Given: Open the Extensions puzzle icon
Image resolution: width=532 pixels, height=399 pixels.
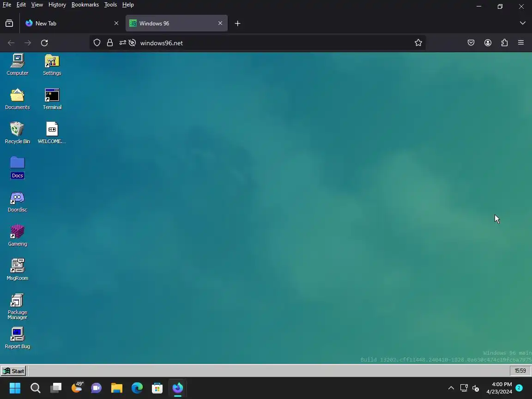Looking at the screenshot, I should (504, 43).
